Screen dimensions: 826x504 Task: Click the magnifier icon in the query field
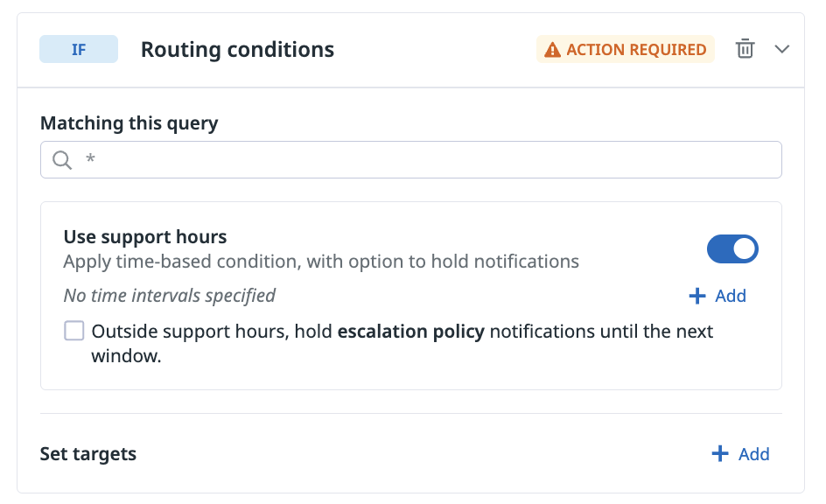point(61,160)
